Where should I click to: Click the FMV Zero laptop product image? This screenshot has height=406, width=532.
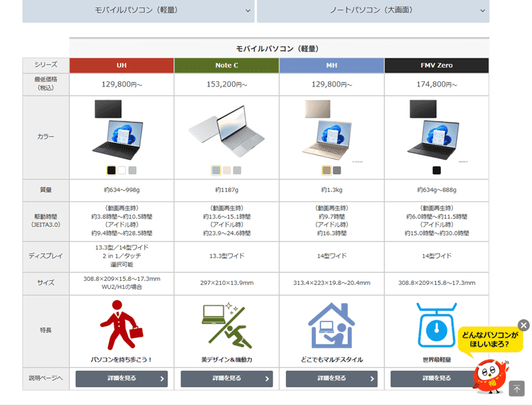point(434,130)
